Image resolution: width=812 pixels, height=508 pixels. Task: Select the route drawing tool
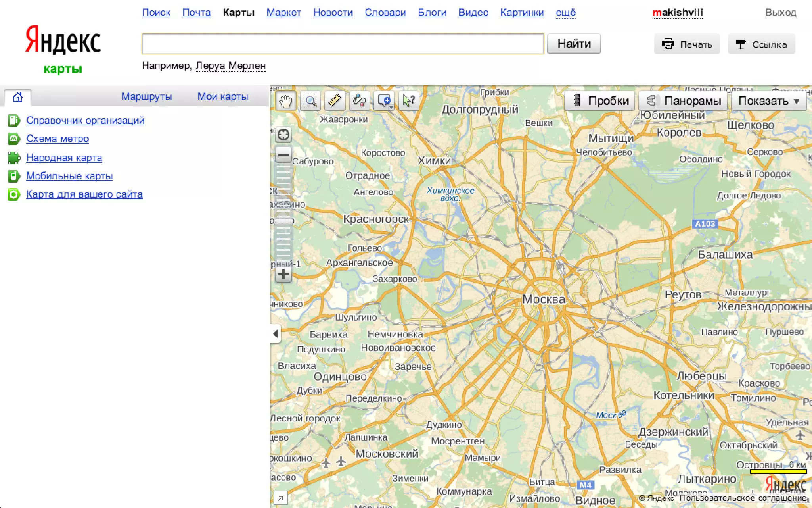(359, 101)
